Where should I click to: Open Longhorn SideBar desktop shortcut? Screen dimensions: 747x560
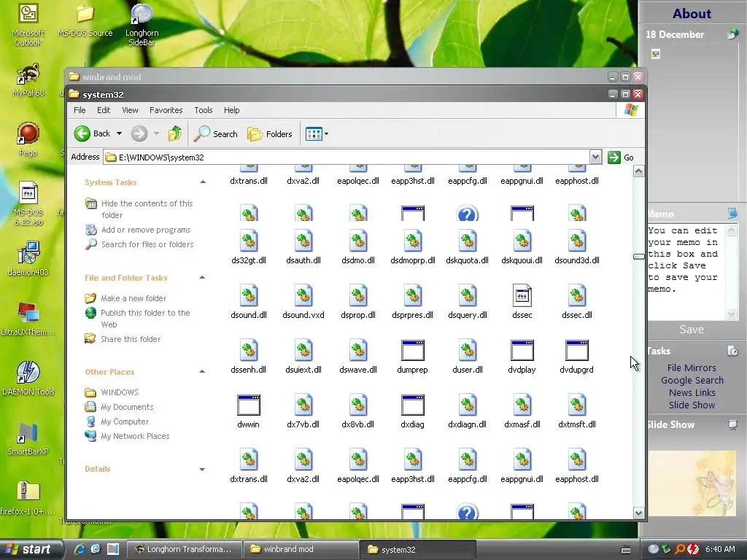[x=142, y=25]
